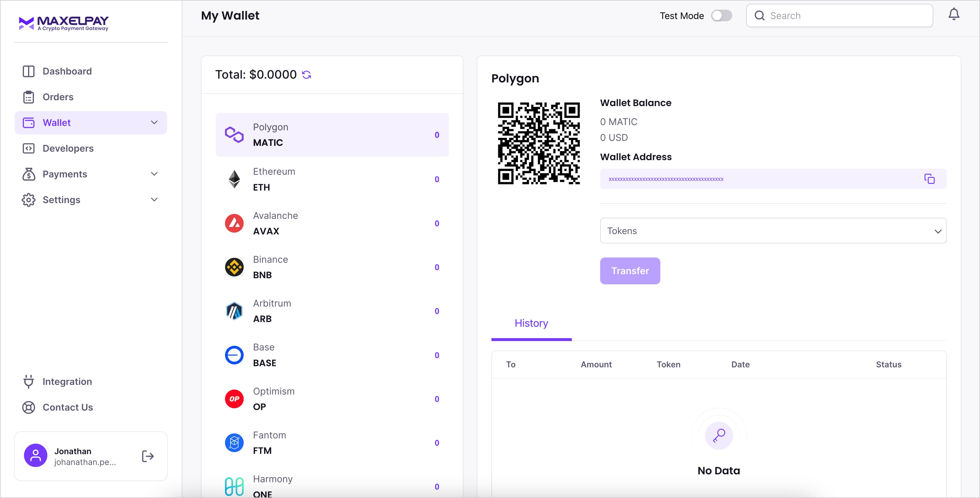The image size is (980, 498).
Task: Open the Binance BNB wallet
Action: [332, 267]
